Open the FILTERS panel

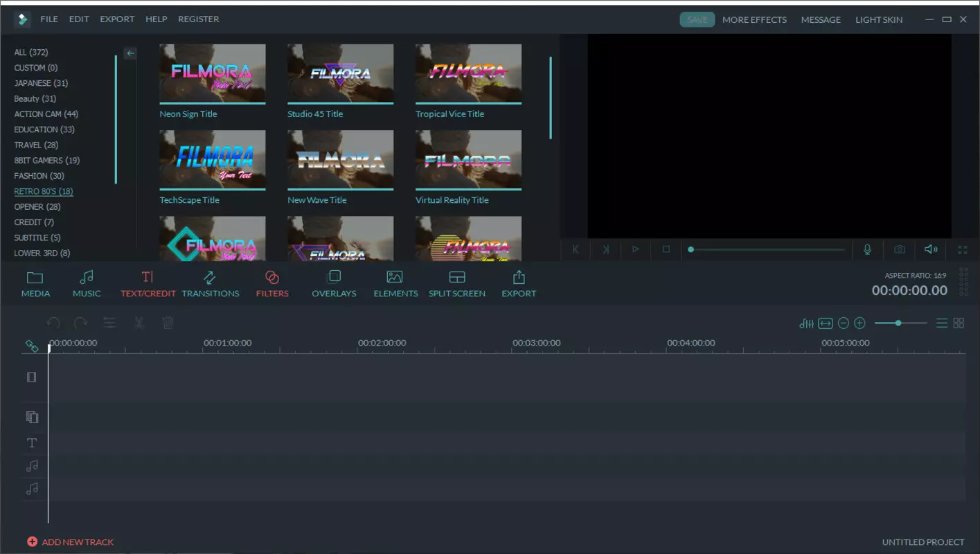272,284
